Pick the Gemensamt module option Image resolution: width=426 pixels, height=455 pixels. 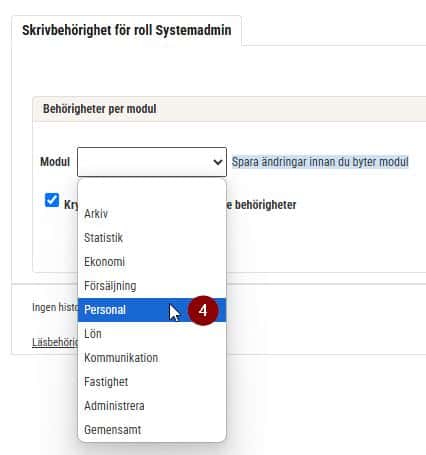(152, 430)
